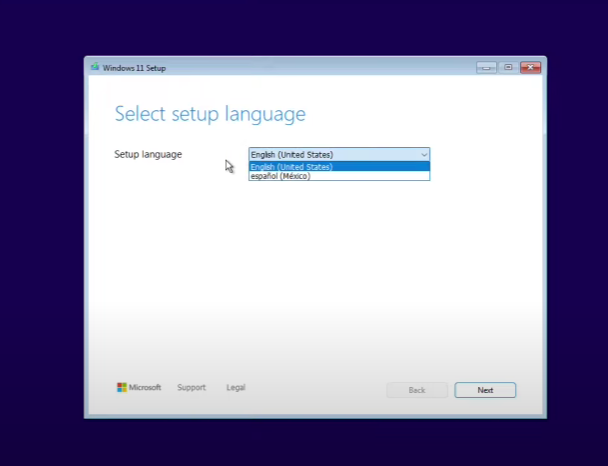This screenshot has height=466, width=608.
Task: Select English (United States) from the list
Action: [x=339, y=167]
